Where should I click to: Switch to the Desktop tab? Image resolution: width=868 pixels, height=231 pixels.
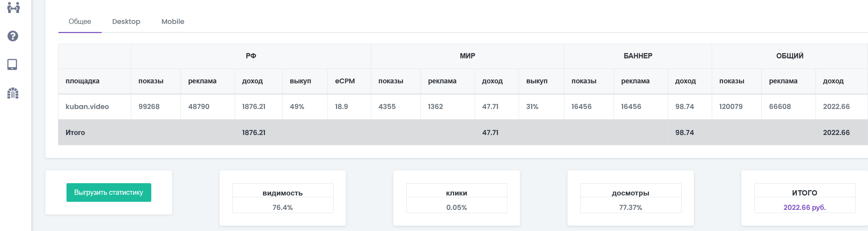pyautogui.click(x=126, y=21)
